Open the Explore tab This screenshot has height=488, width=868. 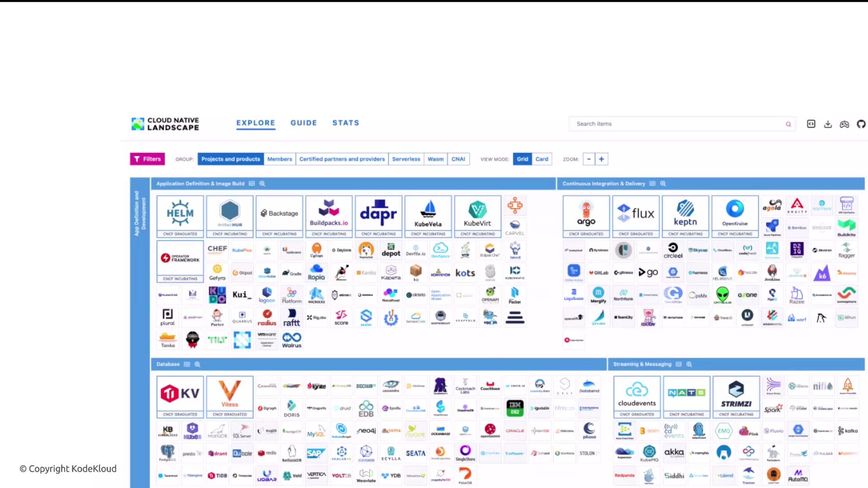tap(255, 123)
